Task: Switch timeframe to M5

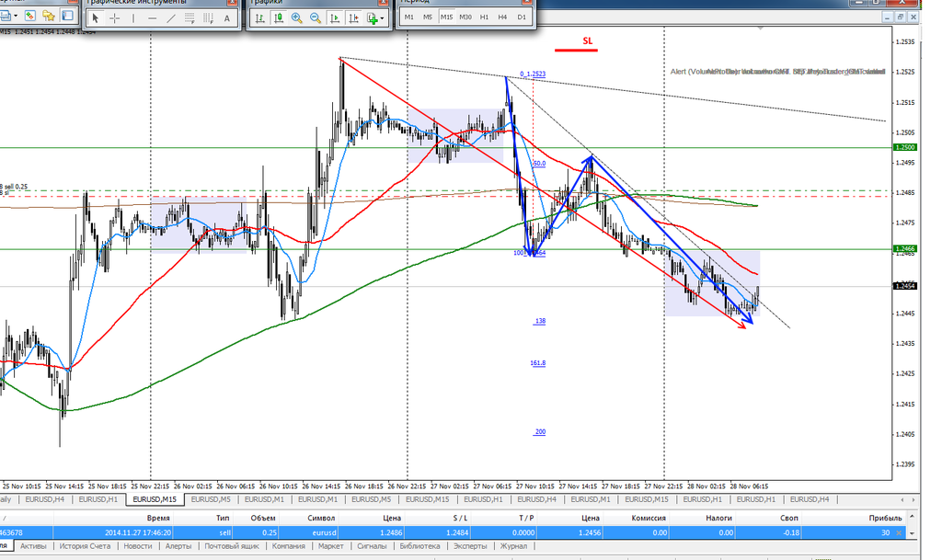Action: pos(428,17)
